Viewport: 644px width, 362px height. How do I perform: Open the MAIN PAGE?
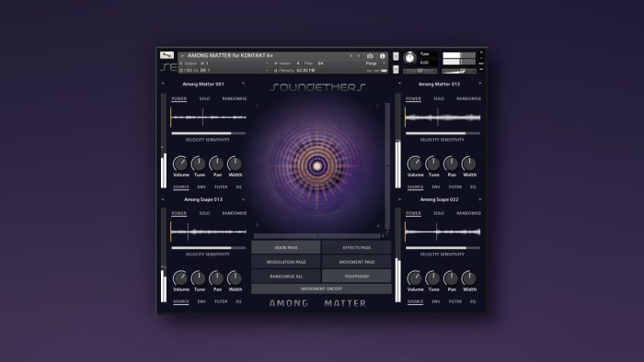(286, 248)
